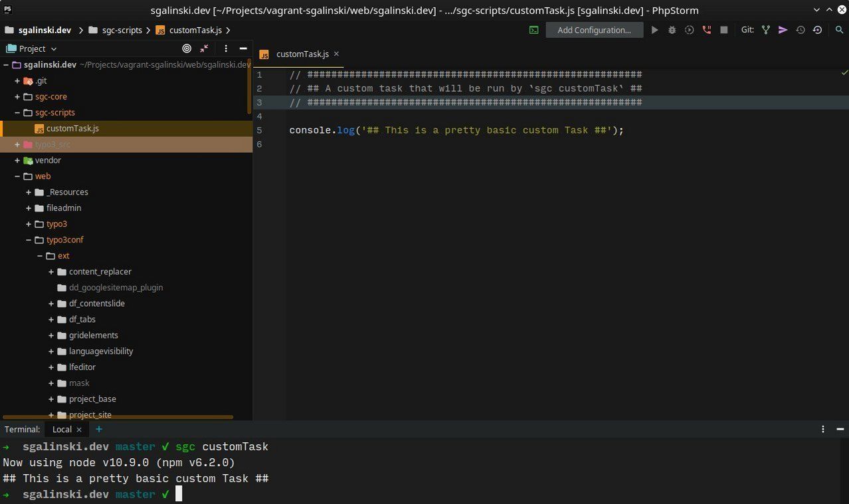The height and width of the screenshot is (504, 849).
Task: Select the Local tab in the Terminal panel
Action: (62, 429)
